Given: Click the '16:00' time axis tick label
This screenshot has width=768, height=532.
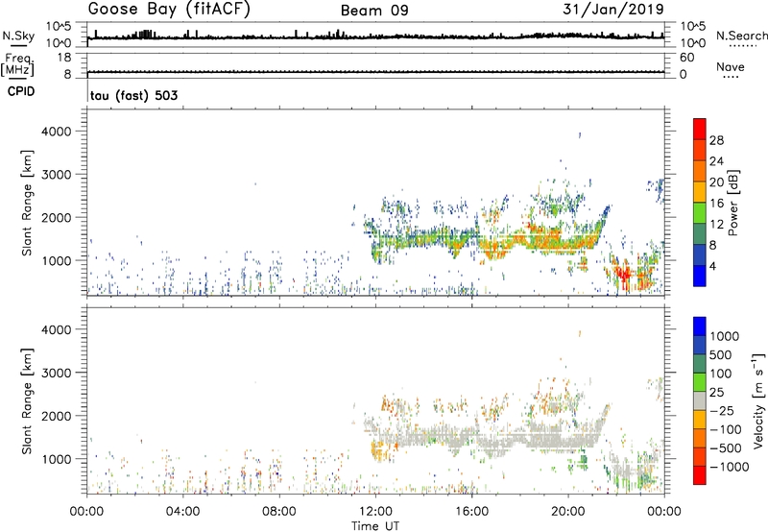Looking at the screenshot, I should [x=471, y=512].
